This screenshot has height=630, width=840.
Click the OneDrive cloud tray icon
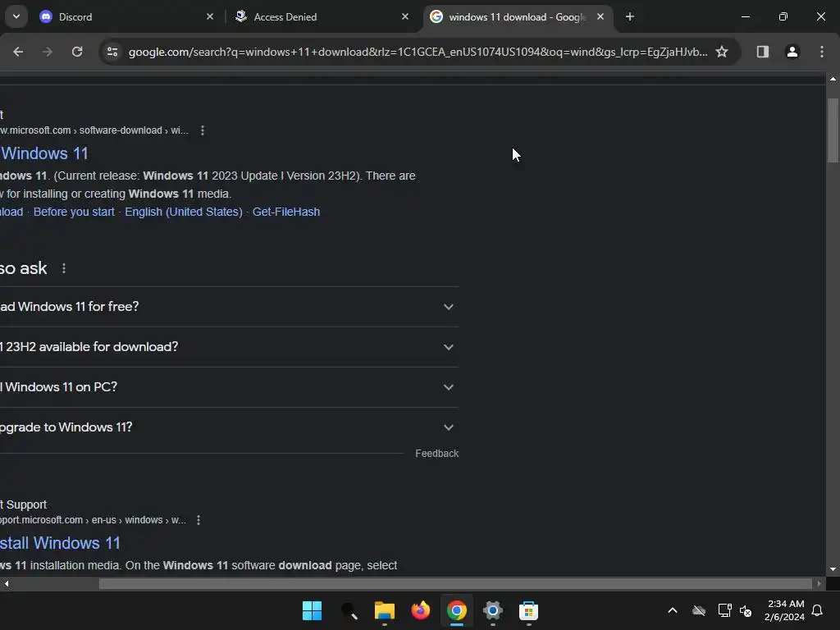point(699,610)
